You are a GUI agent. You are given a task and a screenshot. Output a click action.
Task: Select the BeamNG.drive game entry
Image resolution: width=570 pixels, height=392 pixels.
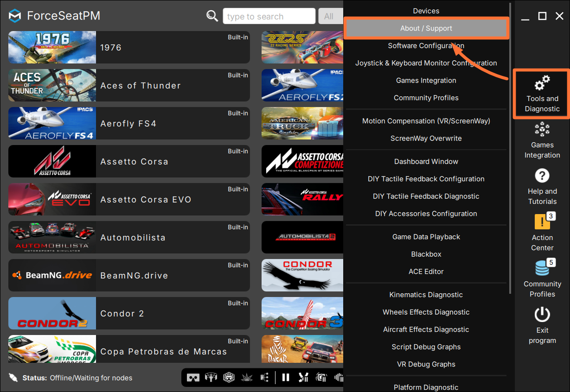click(129, 275)
